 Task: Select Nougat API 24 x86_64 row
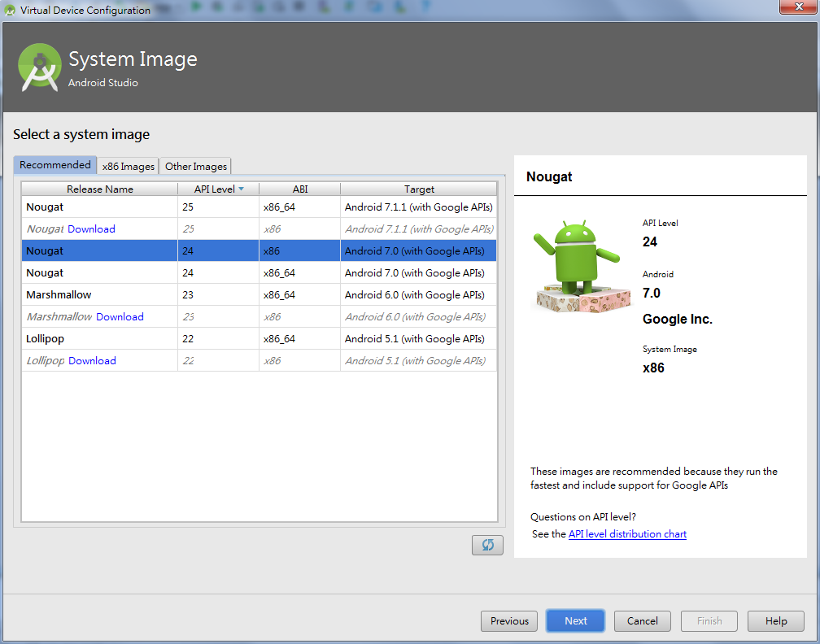pyautogui.click(x=259, y=273)
